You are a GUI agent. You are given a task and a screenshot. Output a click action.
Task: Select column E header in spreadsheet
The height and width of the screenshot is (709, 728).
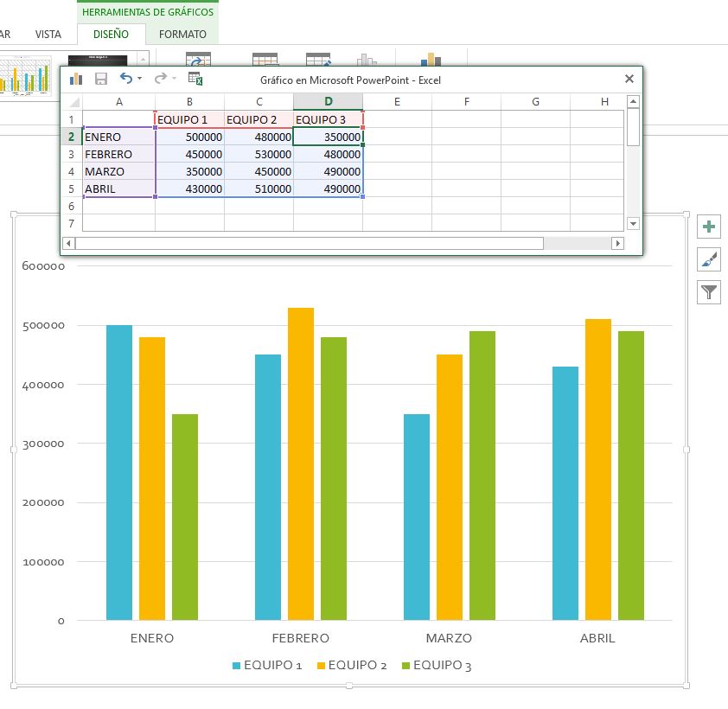click(x=397, y=102)
